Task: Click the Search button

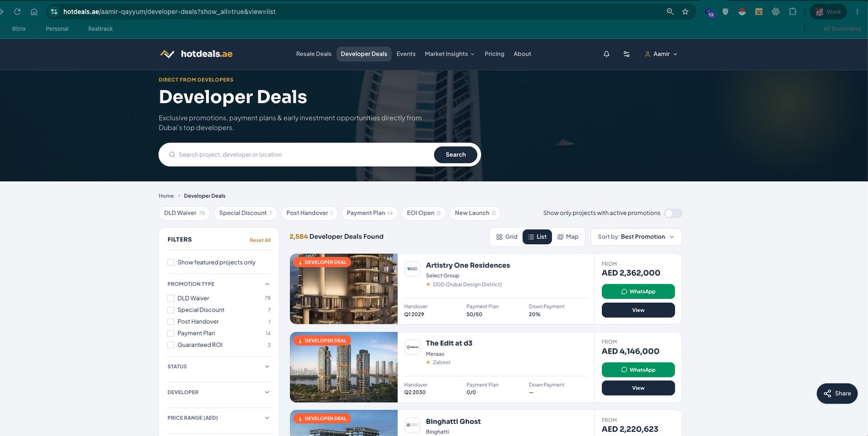Action: coord(455,155)
